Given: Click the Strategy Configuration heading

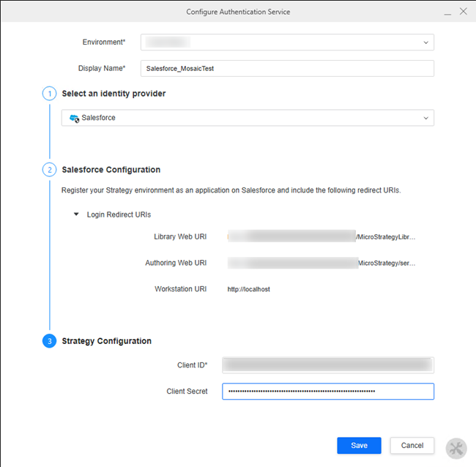Looking at the screenshot, I should pyautogui.click(x=107, y=341).
